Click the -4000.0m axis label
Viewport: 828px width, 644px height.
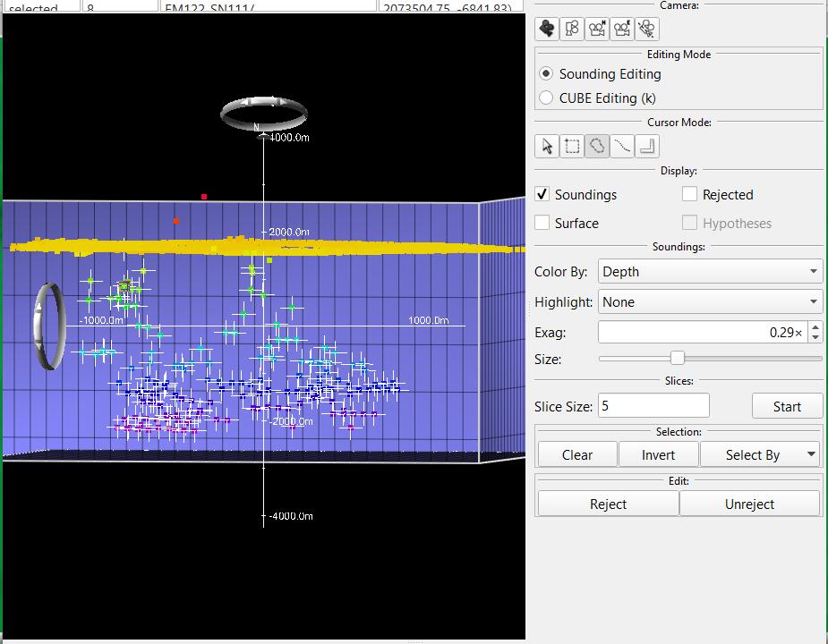[291, 516]
